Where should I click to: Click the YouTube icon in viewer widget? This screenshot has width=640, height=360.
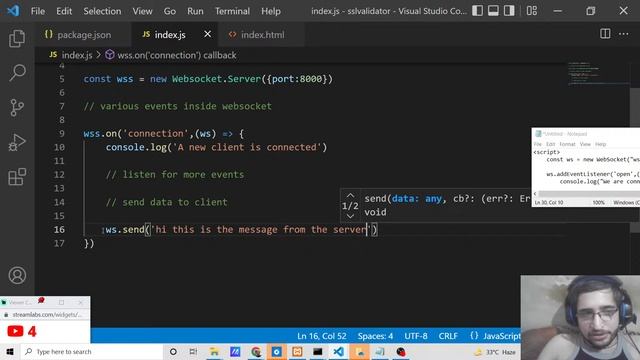click(x=15, y=331)
